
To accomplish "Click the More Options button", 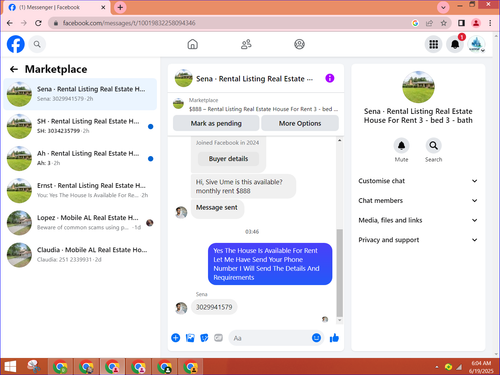I will coord(300,123).
